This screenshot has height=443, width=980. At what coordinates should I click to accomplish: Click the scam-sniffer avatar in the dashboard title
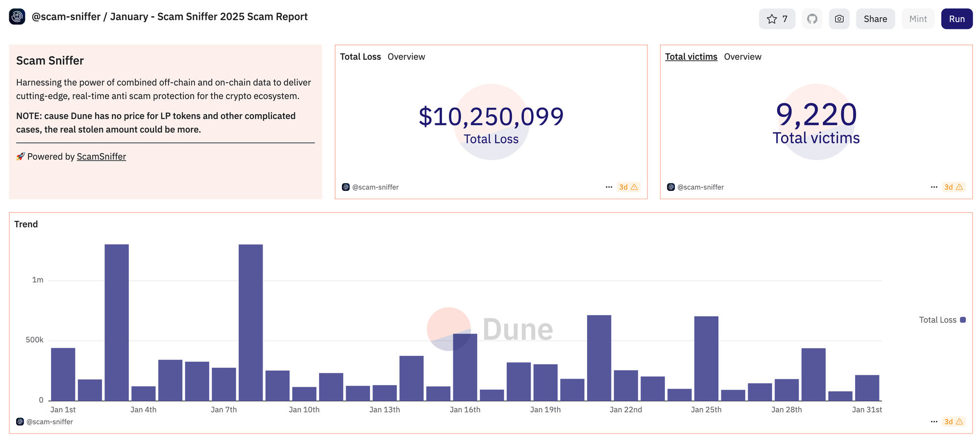point(17,17)
